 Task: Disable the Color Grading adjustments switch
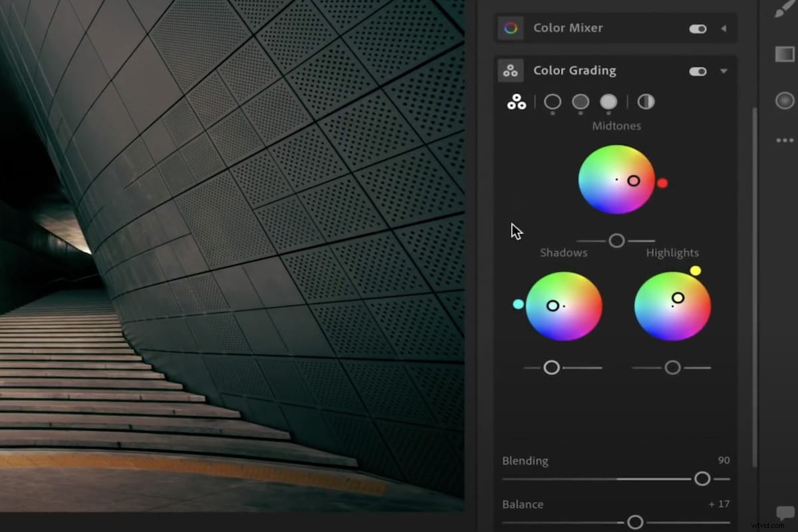pyautogui.click(x=697, y=70)
